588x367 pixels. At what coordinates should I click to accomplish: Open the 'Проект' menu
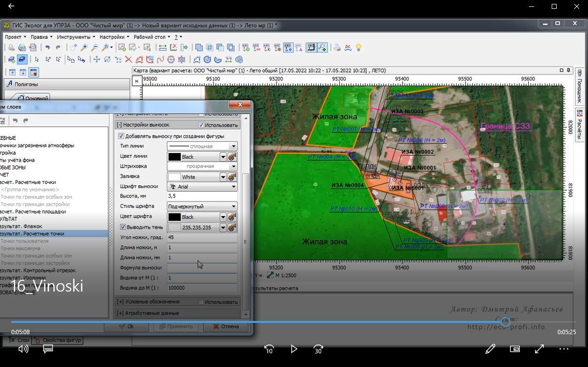[x=13, y=37]
